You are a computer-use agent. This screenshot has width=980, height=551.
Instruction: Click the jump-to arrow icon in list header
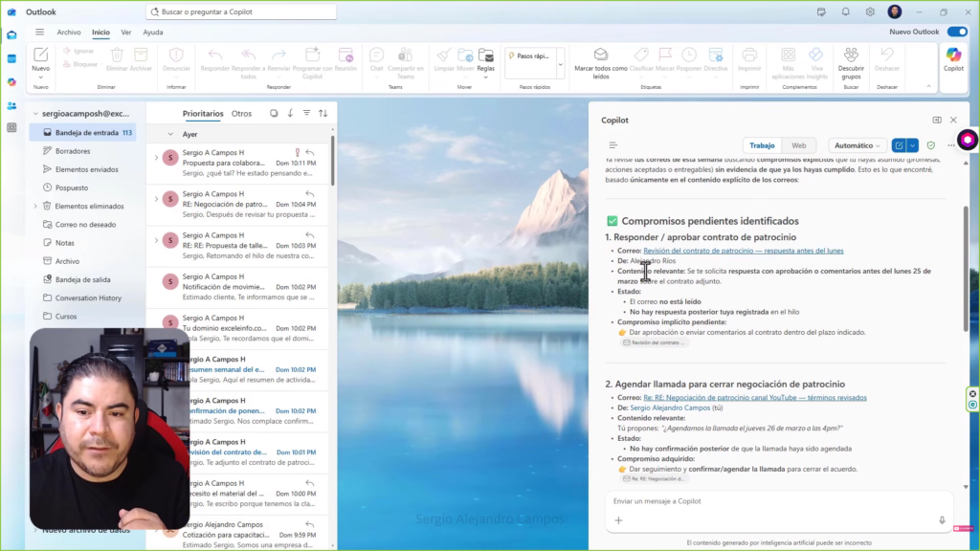click(290, 113)
